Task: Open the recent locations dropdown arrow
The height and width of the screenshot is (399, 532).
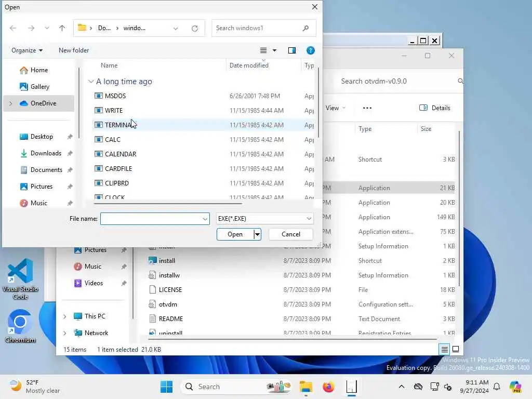Action: tap(47, 28)
